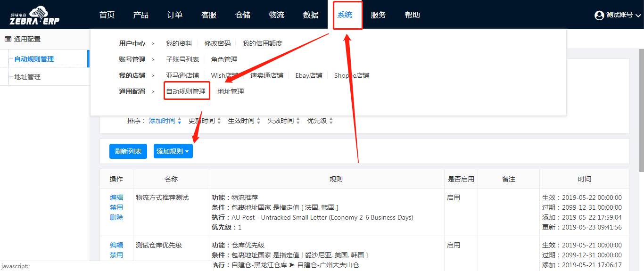The image size is (644, 271).
Task: Open 地址管理 in the left sidebar
Action: (x=27, y=77)
